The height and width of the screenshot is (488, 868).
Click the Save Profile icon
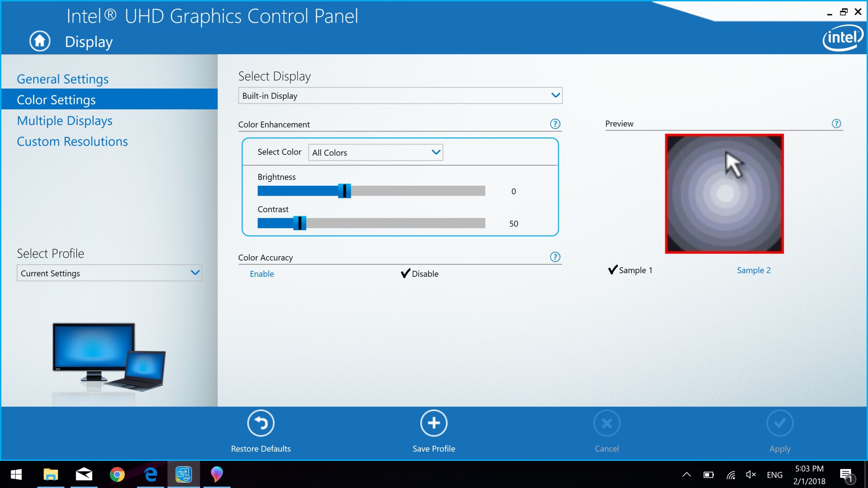[x=433, y=423]
